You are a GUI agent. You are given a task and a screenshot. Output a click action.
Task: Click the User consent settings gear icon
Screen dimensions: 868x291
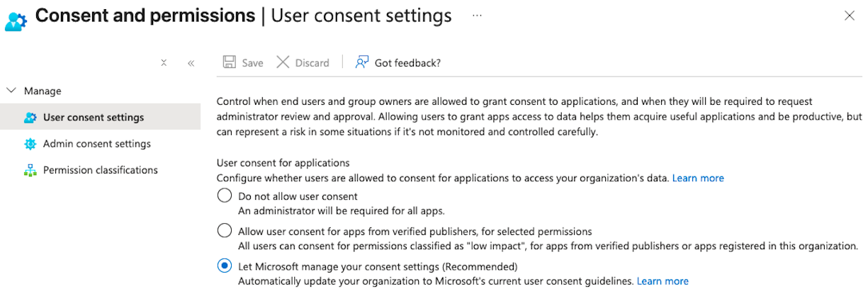point(30,118)
